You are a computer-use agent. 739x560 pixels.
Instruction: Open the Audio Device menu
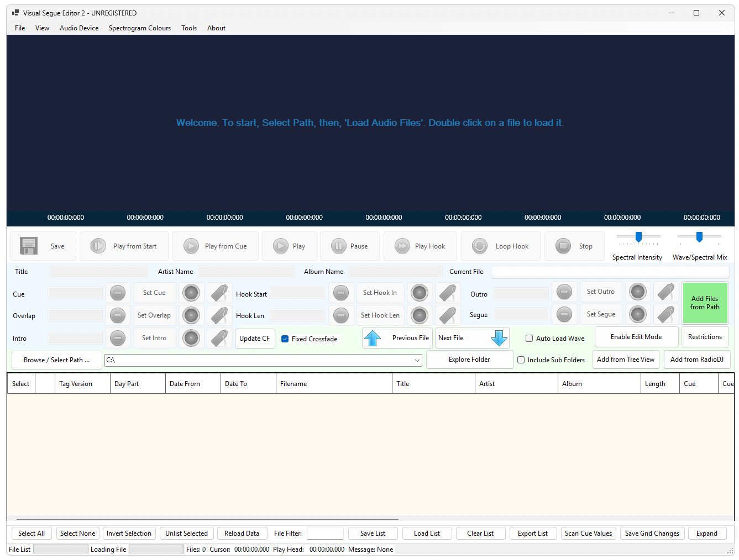(79, 28)
